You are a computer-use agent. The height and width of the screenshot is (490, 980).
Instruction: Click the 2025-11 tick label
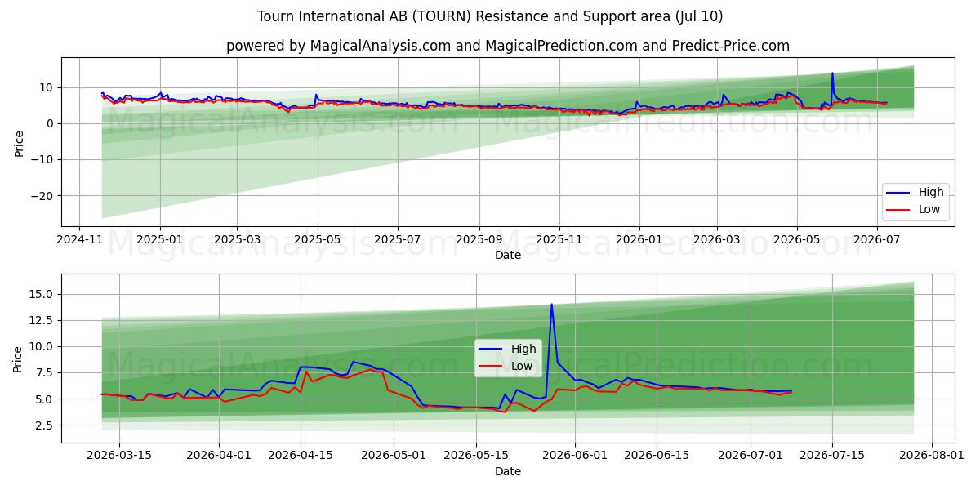click(559, 238)
